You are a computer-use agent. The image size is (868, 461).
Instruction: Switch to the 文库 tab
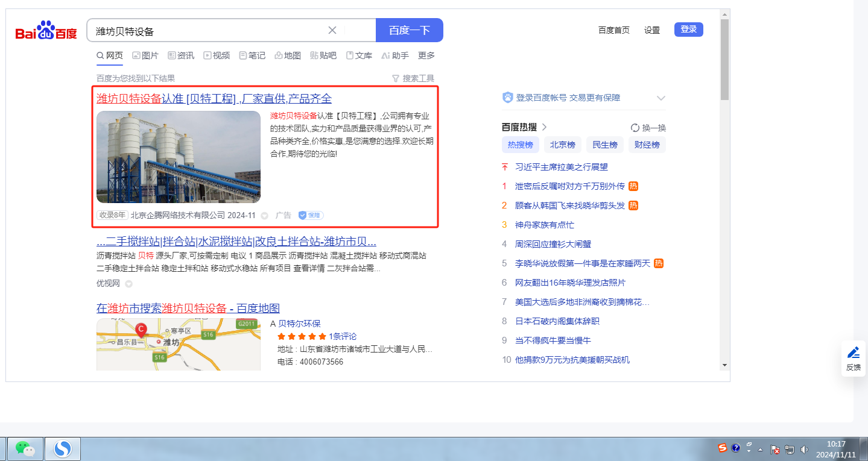pyautogui.click(x=359, y=55)
